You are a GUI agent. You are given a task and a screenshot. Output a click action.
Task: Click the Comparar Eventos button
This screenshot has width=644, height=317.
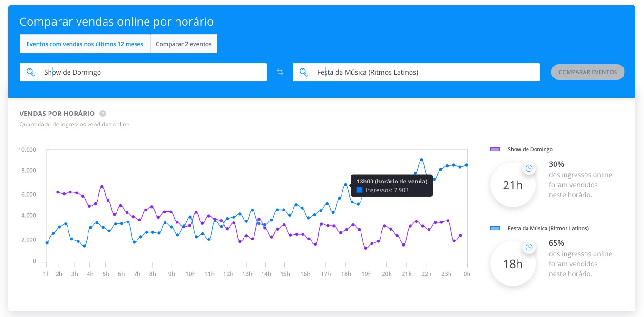click(x=588, y=72)
